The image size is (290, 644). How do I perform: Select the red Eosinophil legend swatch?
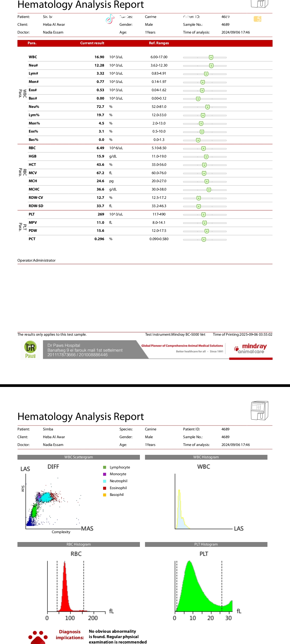click(x=105, y=488)
